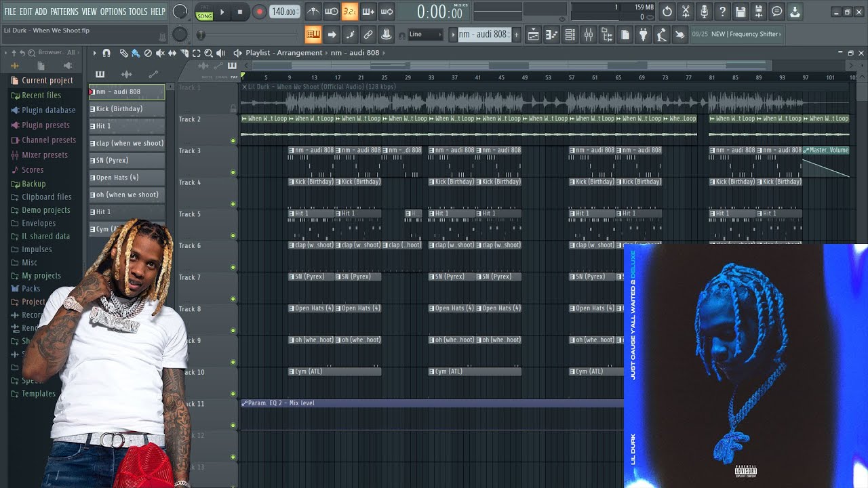
Task: Open the plugin picker plug icon
Action: pyautogui.click(x=644, y=35)
